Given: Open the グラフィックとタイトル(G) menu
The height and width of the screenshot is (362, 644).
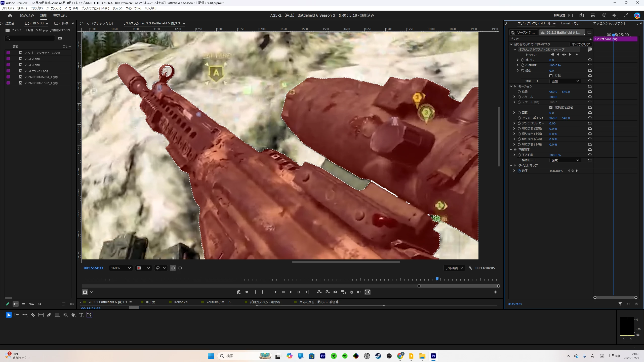Looking at the screenshot, I should click(x=95, y=8).
